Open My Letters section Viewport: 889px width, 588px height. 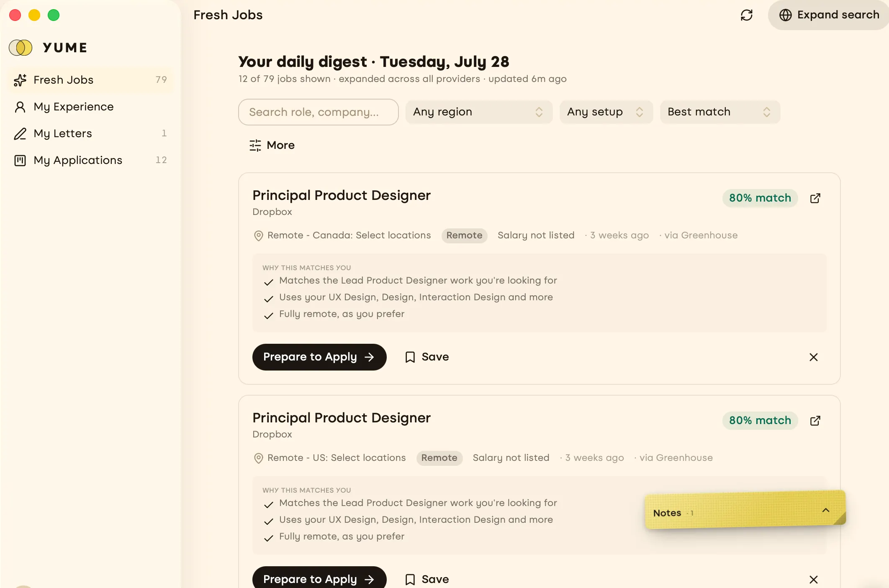[90, 133]
